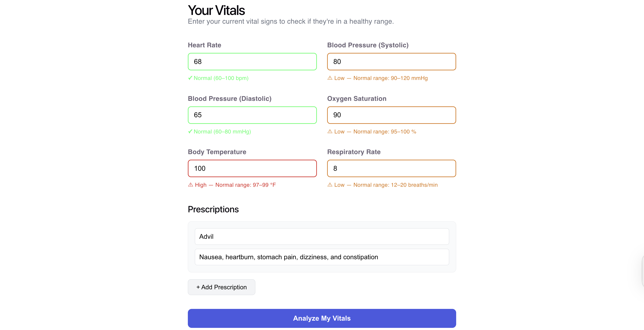Click the checkmark icon under Diastolic pressure
Viewport: 644px width, 330px height.
point(190,132)
